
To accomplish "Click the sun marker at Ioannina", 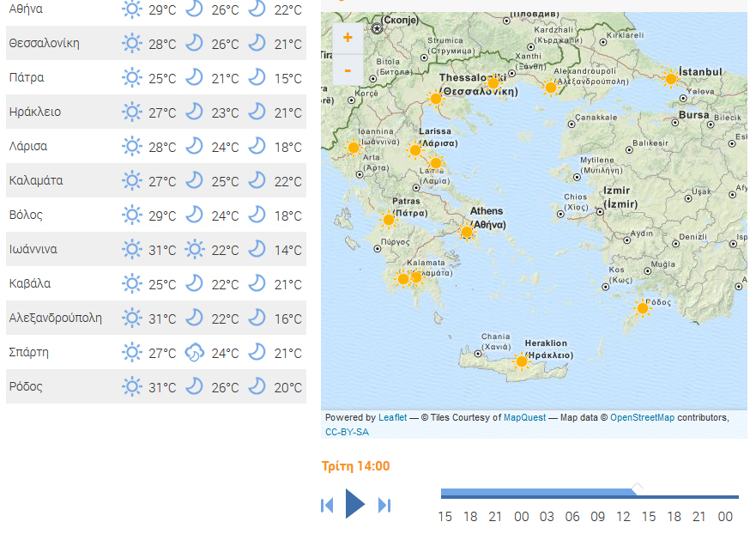I will [x=353, y=148].
